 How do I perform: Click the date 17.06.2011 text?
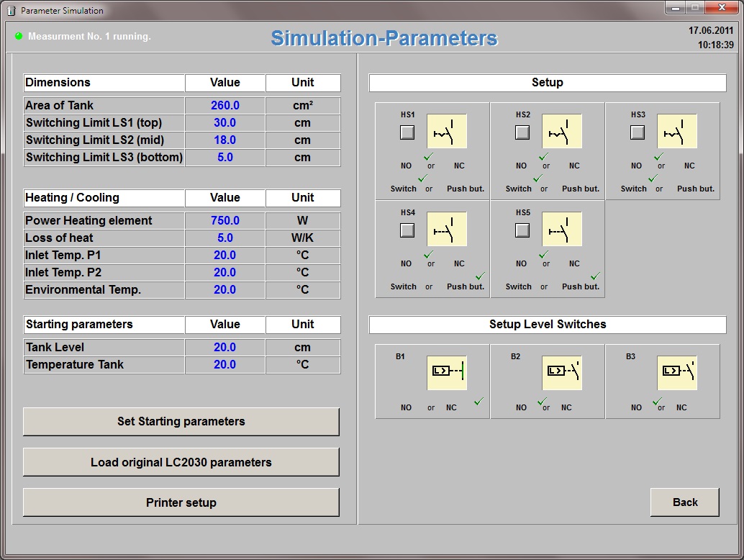[711, 30]
